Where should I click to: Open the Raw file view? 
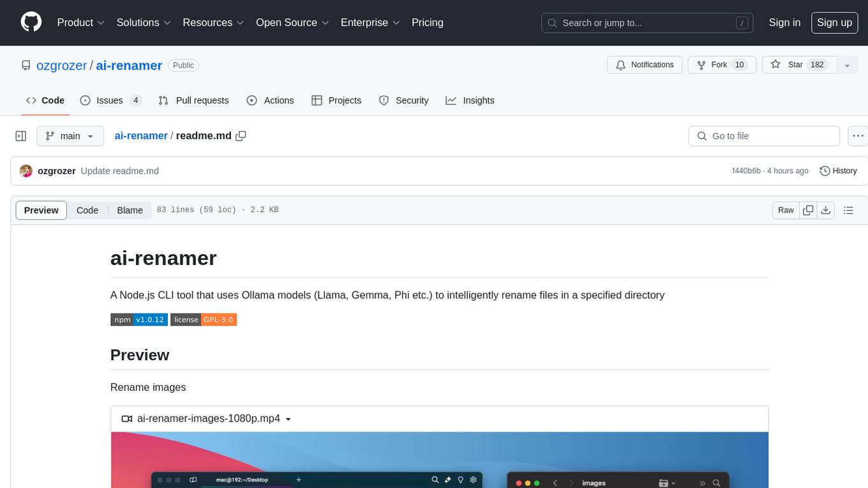click(786, 210)
